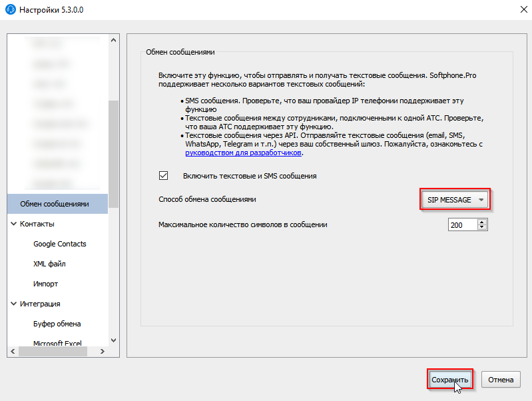Click the max characters field showing 200
Viewport: 532px width, 401px height.
(463, 224)
